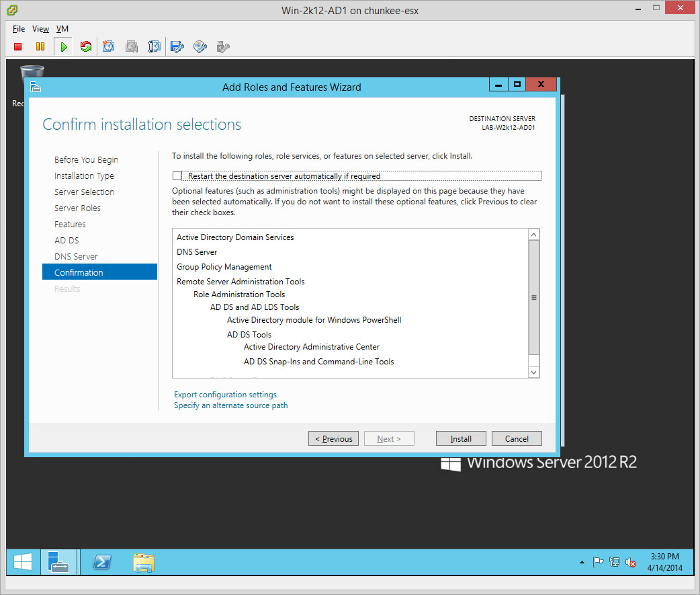The image size is (700, 595).
Task: Go back with the Previous button
Action: [x=333, y=438]
